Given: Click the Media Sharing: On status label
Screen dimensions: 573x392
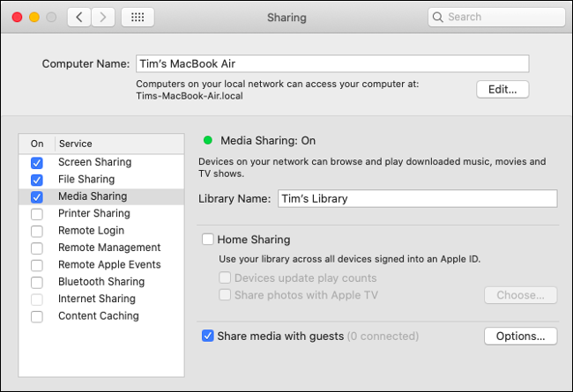Looking at the screenshot, I should coord(268,141).
